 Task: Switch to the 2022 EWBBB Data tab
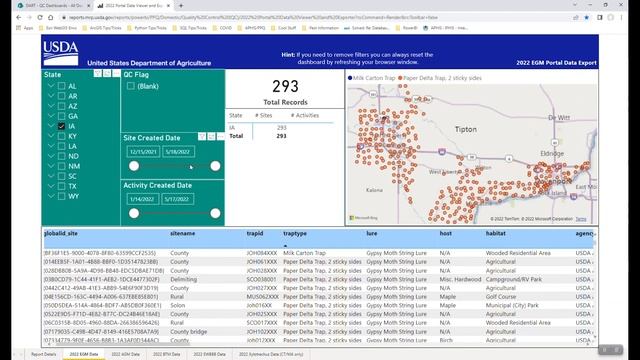(209, 354)
